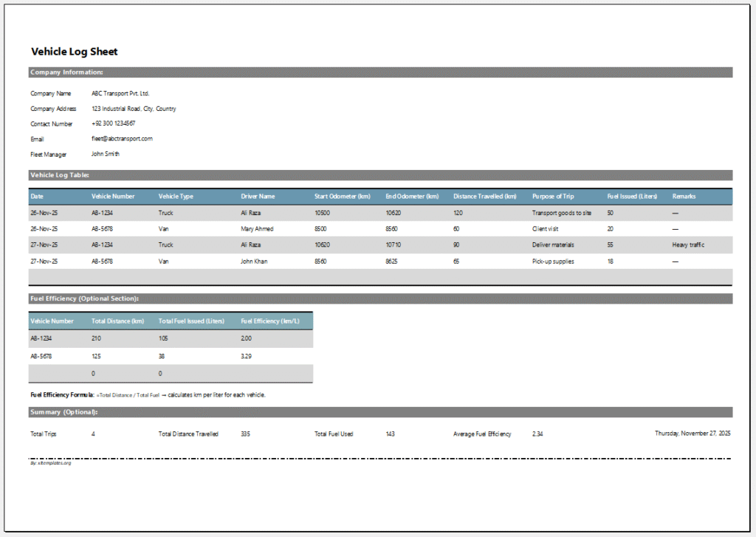Click the Vehicle Log Sheet title
Viewport: 756px width, 537px height.
73,52
